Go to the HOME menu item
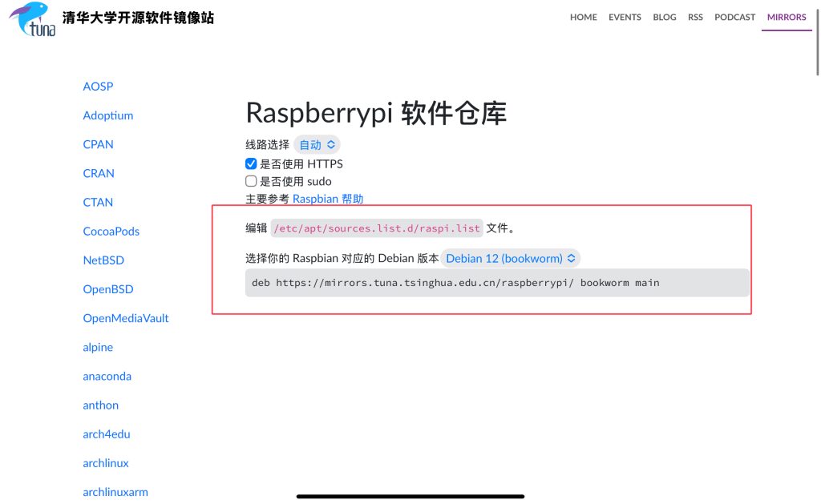The width and height of the screenshot is (821, 504). [583, 17]
